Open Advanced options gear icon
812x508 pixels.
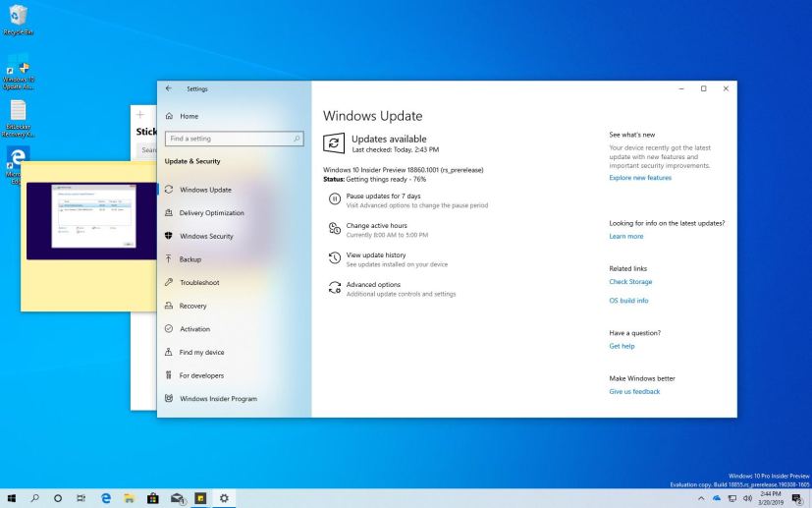[334, 288]
